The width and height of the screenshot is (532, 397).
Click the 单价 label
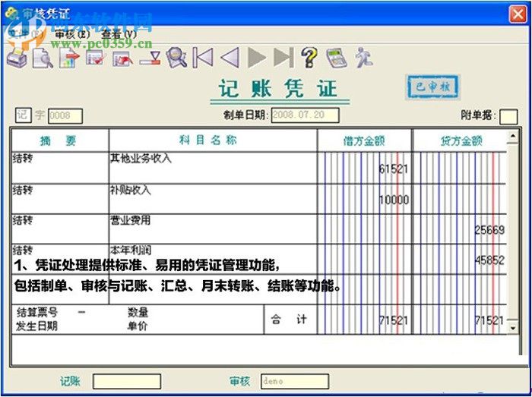137,326
